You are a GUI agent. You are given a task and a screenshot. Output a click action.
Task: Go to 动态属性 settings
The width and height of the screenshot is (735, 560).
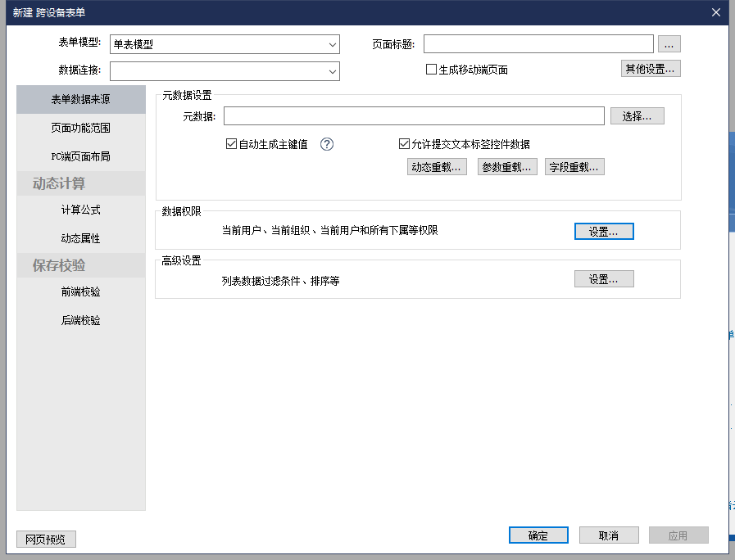click(x=81, y=238)
